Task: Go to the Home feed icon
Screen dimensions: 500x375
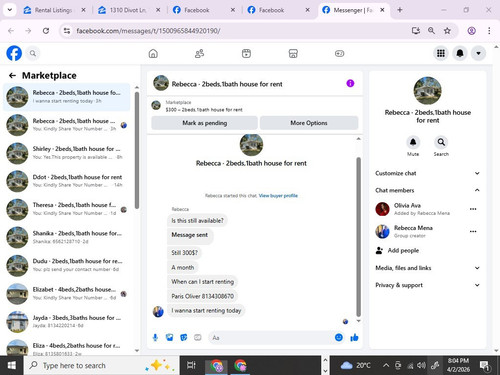Action: pyautogui.click(x=153, y=53)
